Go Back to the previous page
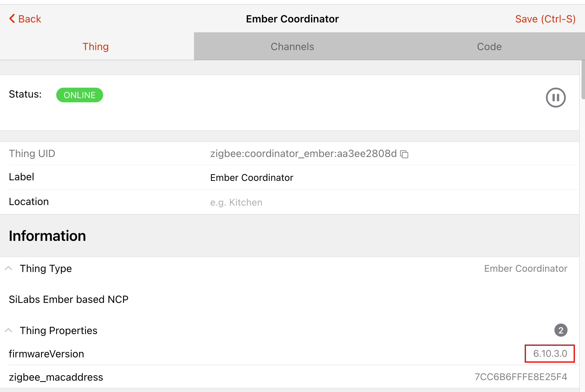585x392 pixels. tap(29, 19)
